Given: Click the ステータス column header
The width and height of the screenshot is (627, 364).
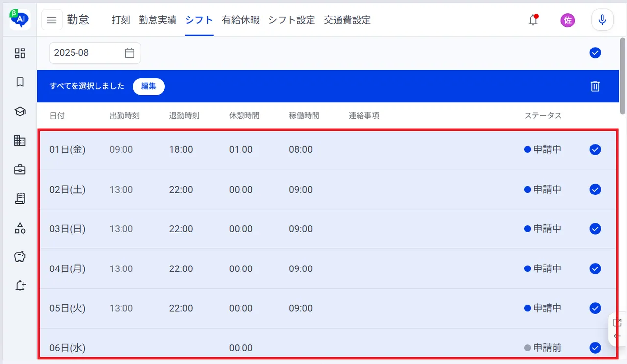Looking at the screenshot, I should [543, 116].
